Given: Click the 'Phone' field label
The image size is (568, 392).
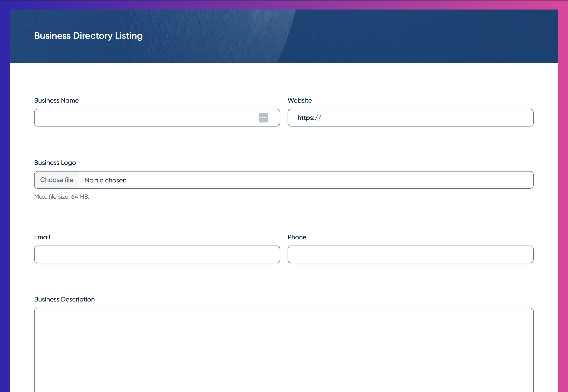Looking at the screenshot, I should 297,237.
